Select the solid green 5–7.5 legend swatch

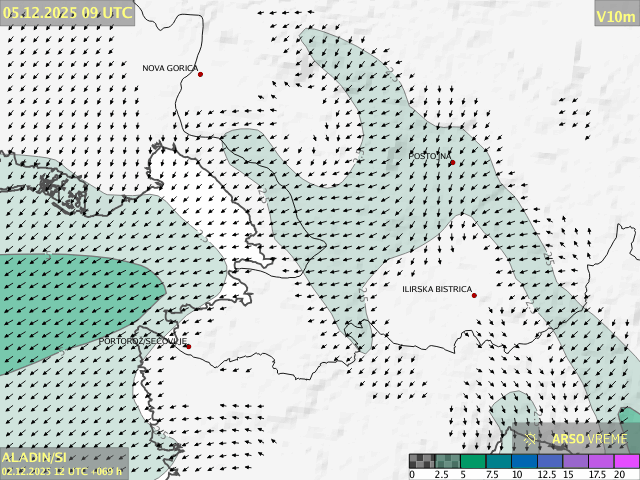pos(473,461)
